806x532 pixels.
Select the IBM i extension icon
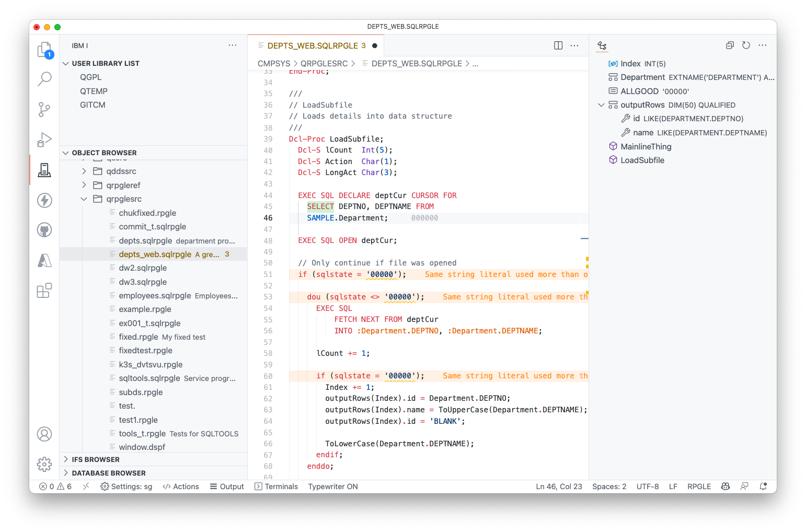pyautogui.click(x=44, y=170)
